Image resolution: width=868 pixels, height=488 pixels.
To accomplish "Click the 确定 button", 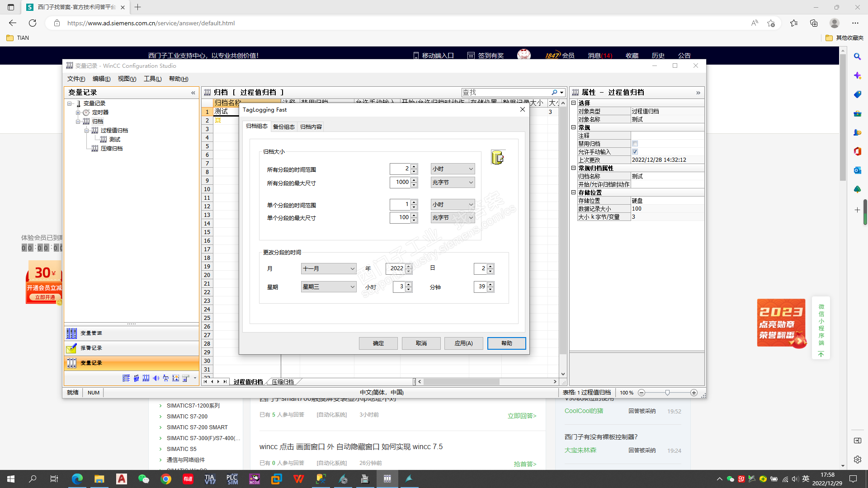I will coord(378,343).
